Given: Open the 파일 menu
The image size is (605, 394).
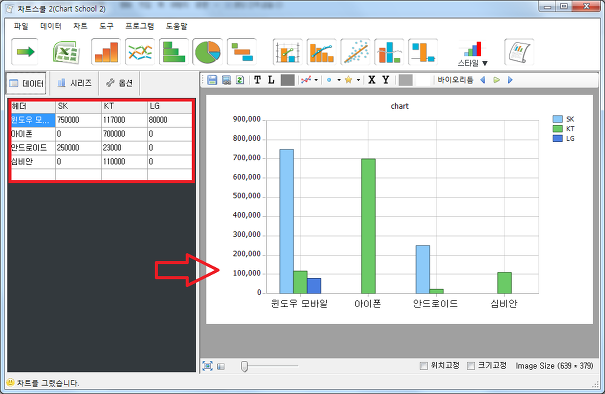Looking at the screenshot, I should tap(21, 26).
